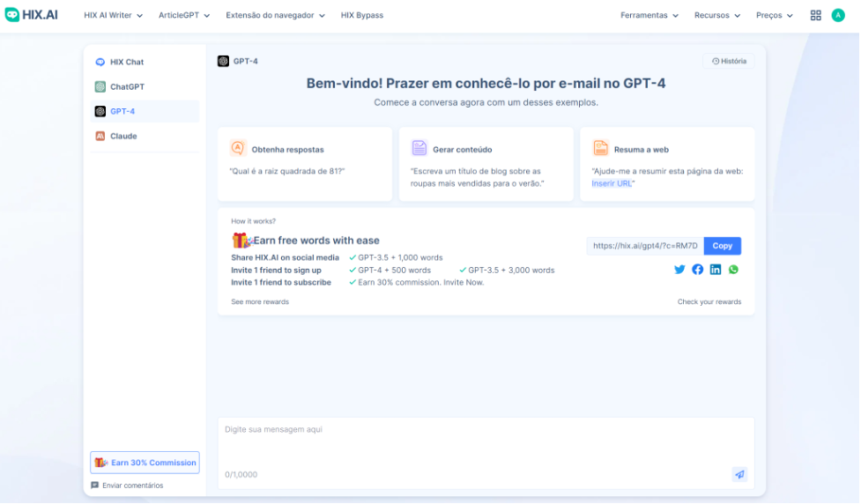Screen dimensions: 861x504
Task: Click the referral URL field
Action: pos(646,246)
